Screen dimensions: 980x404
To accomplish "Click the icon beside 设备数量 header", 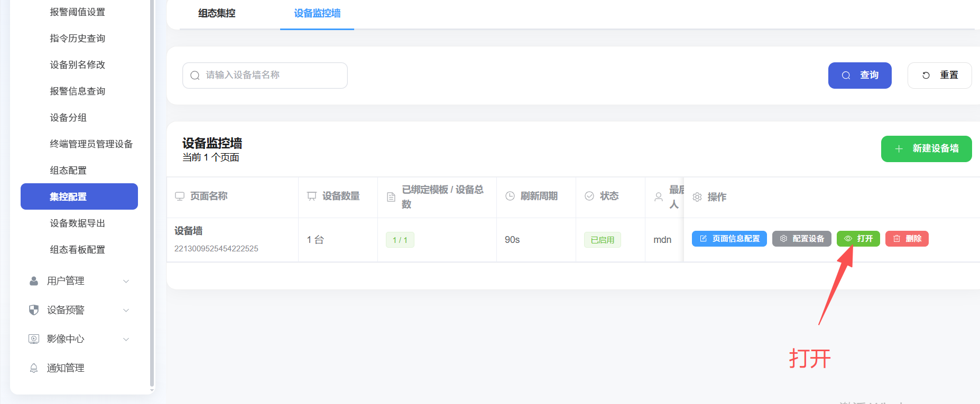I will point(312,196).
